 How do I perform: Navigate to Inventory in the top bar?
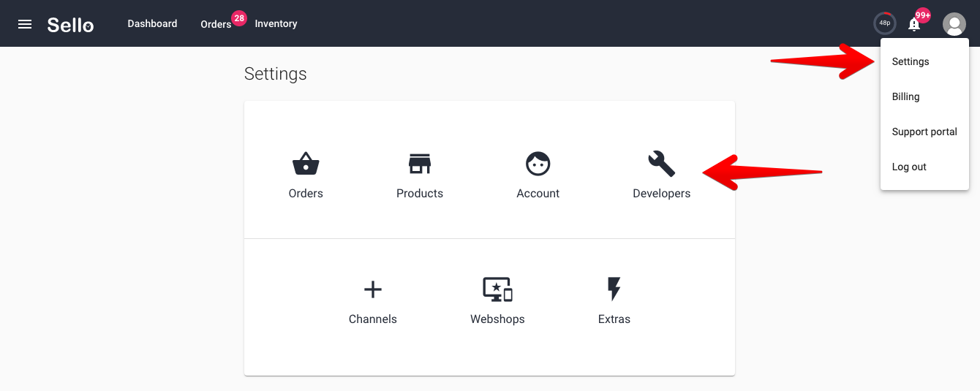(276, 23)
